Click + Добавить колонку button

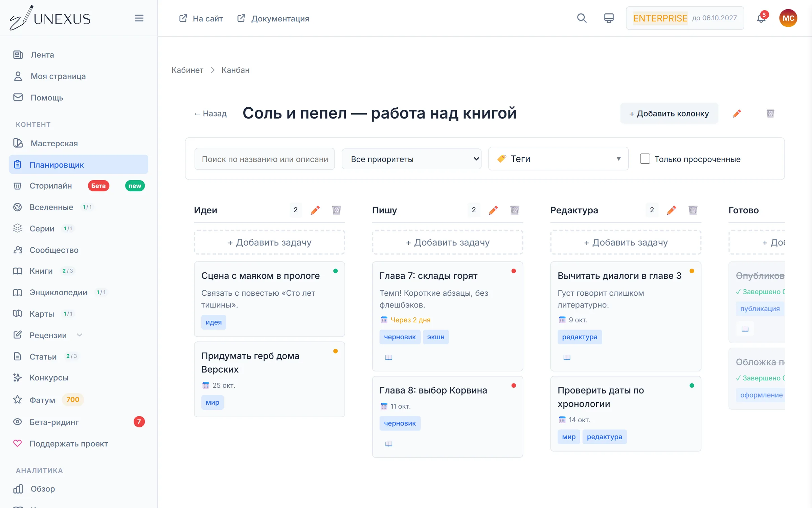click(x=669, y=113)
